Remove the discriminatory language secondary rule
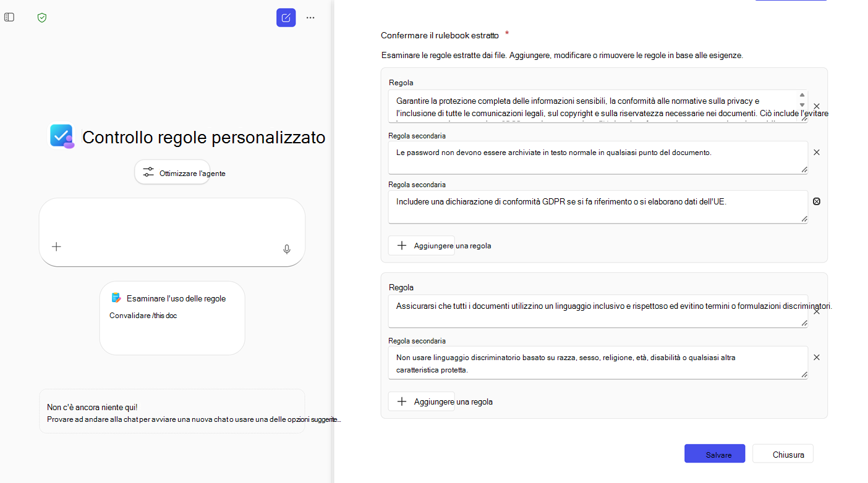The image size is (868, 483). coord(816,357)
